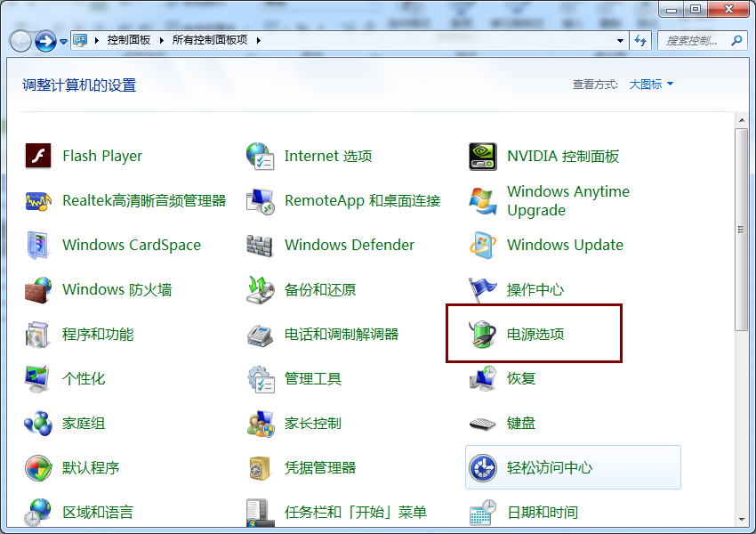Minimize the control panel window
This screenshot has height=534, width=756.
click(x=672, y=9)
